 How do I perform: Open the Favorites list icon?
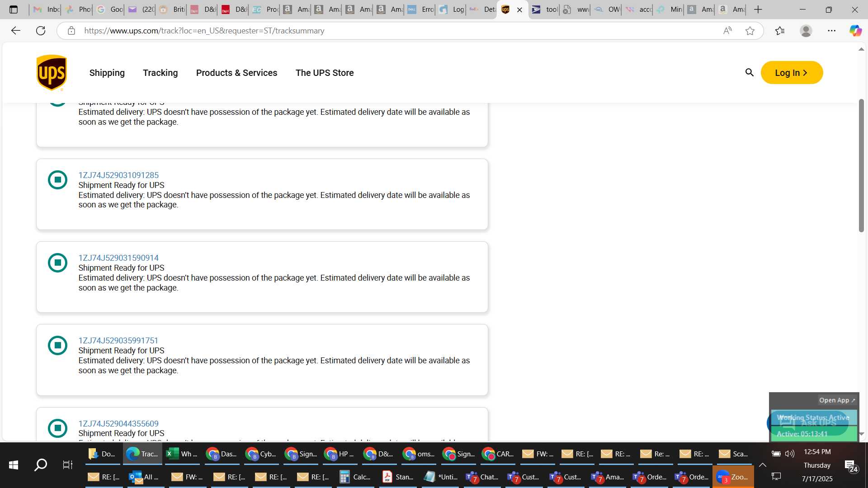(x=780, y=31)
